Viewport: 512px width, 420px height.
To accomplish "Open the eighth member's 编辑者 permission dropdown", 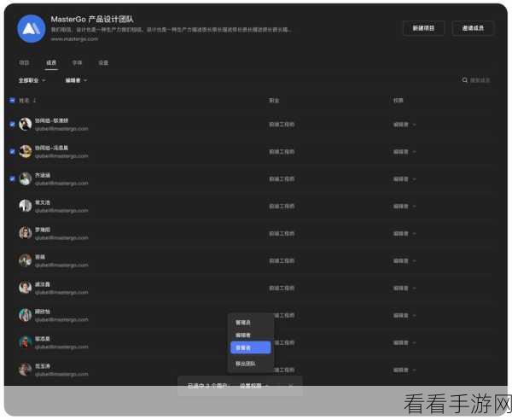I will click(x=404, y=316).
